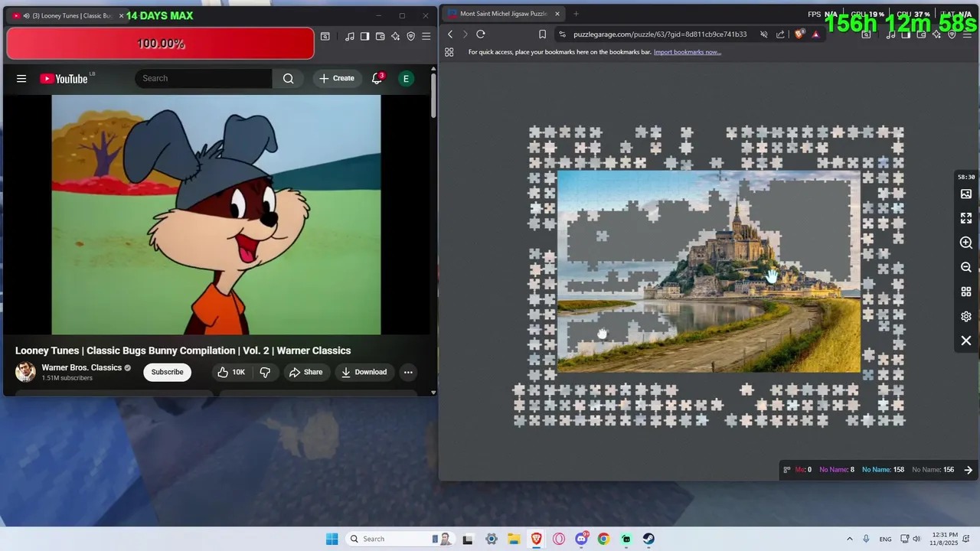Image resolution: width=980 pixels, height=551 pixels.
Task: Open more actions menu beside Download
Action: (x=408, y=372)
